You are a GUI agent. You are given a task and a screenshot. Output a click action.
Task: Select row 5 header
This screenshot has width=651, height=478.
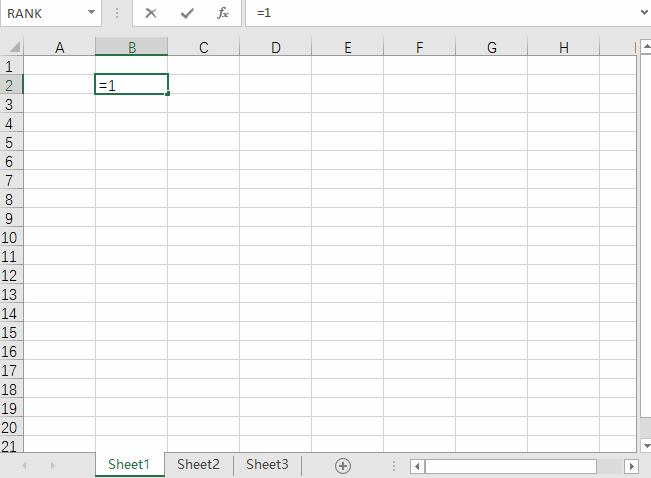(12, 142)
